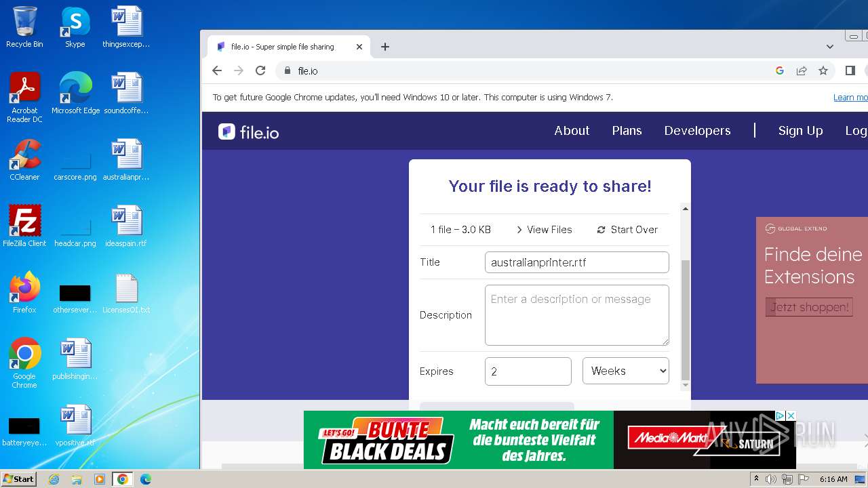Expand the View Files section
868x488 pixels.
(x=544, y=230)
